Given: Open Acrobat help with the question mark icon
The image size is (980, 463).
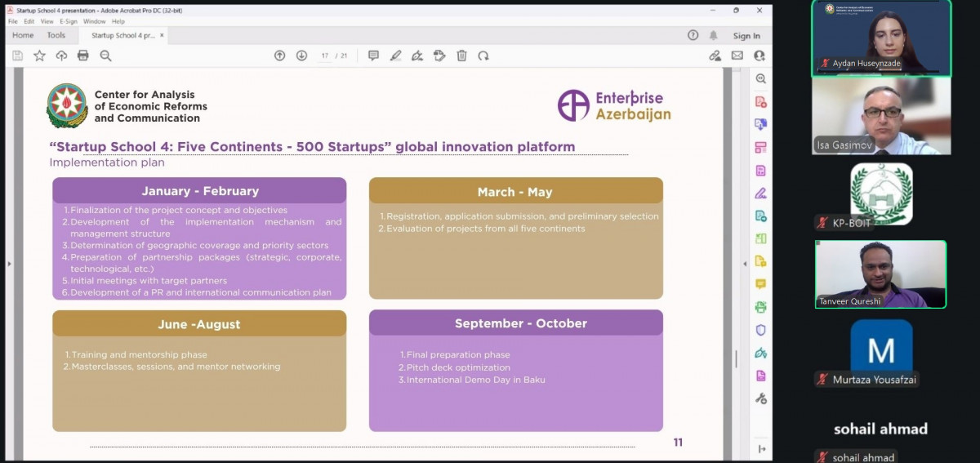Looking at the screenshot, I should tap(693, 35).
